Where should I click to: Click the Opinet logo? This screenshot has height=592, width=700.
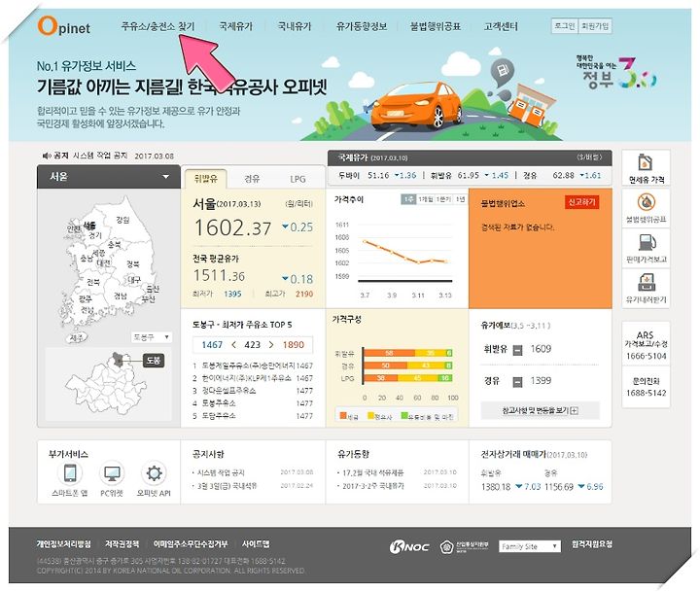pos(64,26)
